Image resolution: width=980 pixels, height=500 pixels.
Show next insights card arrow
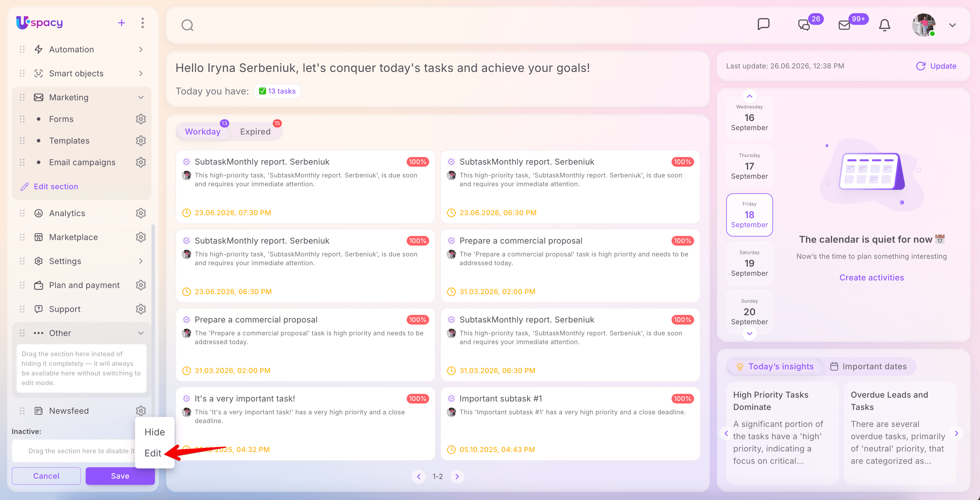(956, 433)
